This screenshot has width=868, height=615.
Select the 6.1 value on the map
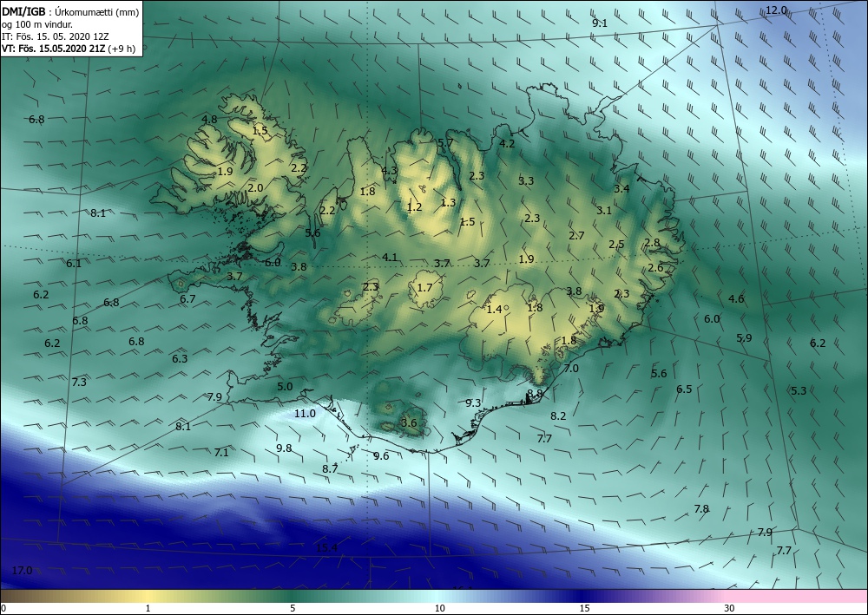(74, 264)
